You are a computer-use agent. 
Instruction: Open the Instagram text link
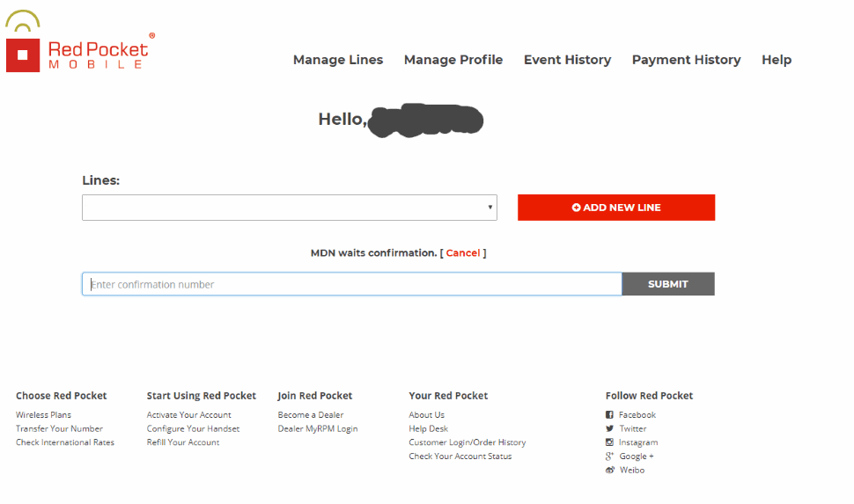(x=638, y=442)
